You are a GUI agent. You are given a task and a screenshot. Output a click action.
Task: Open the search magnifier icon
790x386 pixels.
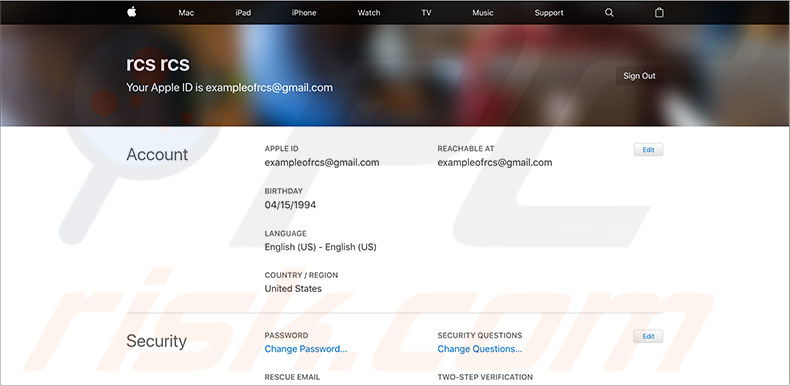[x=609, y=13]
